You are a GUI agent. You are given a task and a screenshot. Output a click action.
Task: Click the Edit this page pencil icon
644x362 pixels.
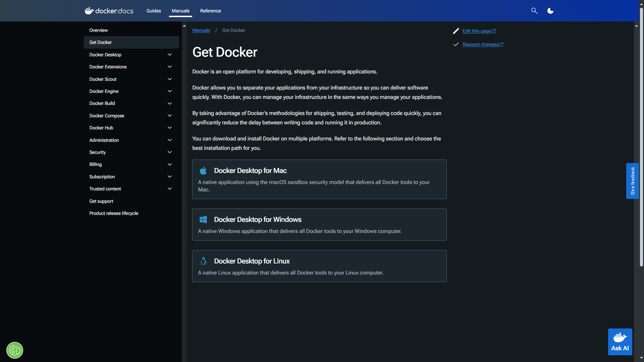[x=456, y=31]
